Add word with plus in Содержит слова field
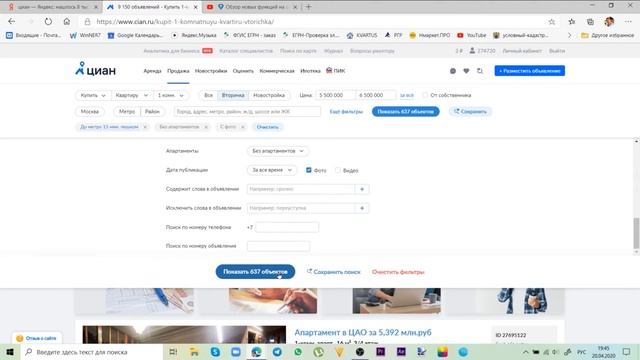 tap(362, 189)
